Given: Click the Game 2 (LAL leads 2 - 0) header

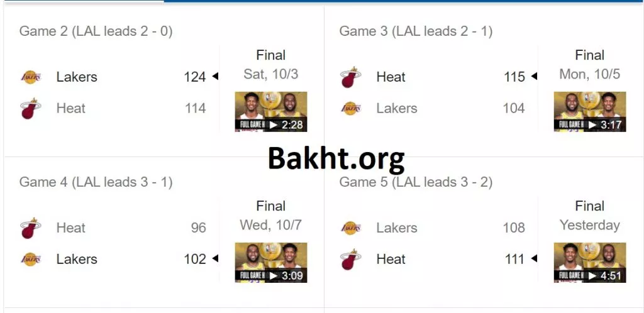Looking at the screenshot, I should click(x=96, y=31).
